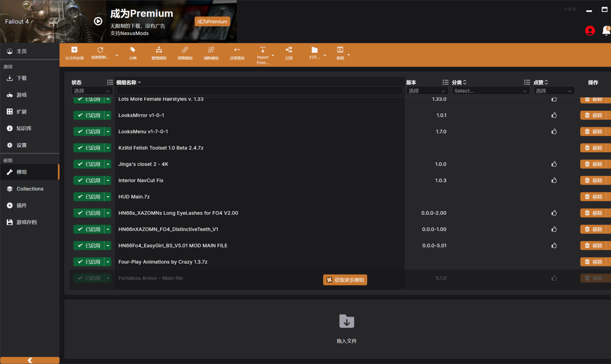This screenshot has height=364, width=611.
Task: Click the Get More Mods (获取更多模组) button
Action: coord(345,280)
